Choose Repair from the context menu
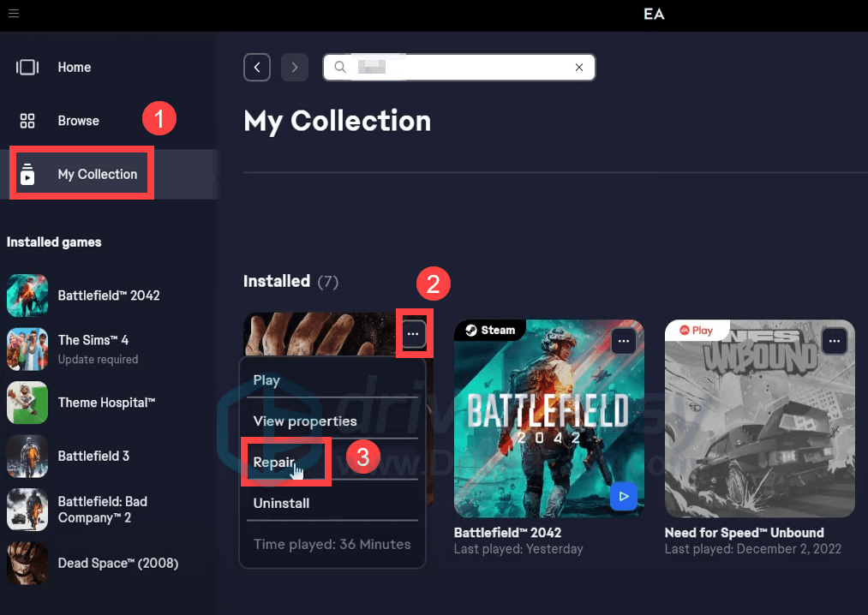 click(x=273, y=463)
